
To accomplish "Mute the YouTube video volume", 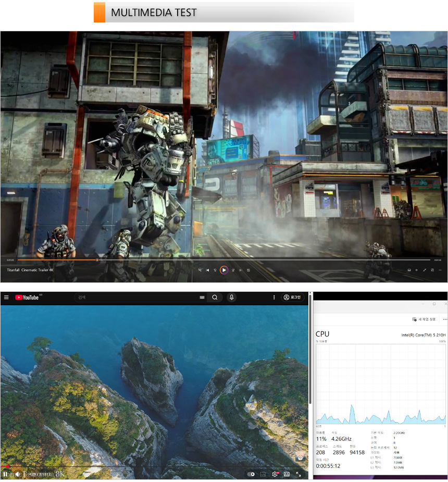I will point(18,474).
